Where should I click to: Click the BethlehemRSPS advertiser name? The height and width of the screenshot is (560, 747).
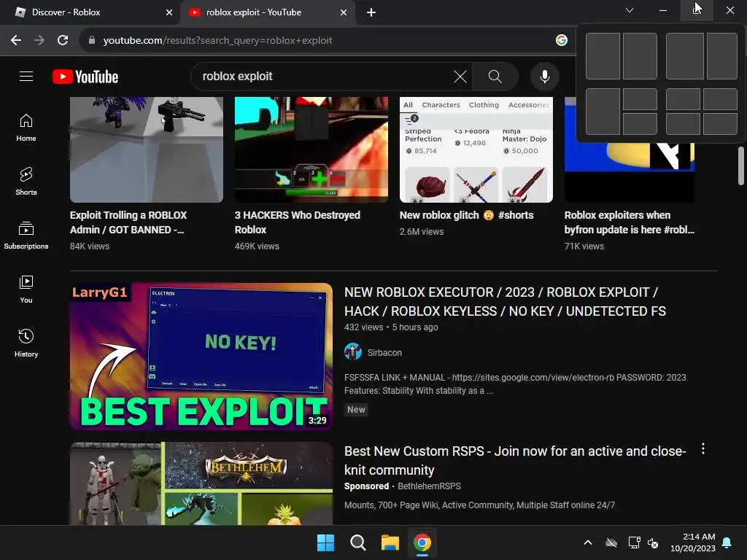(x=429, y=486)
